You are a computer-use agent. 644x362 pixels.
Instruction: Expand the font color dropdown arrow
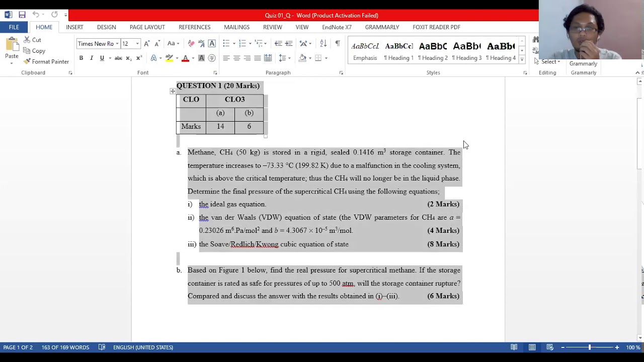(193, 58)
